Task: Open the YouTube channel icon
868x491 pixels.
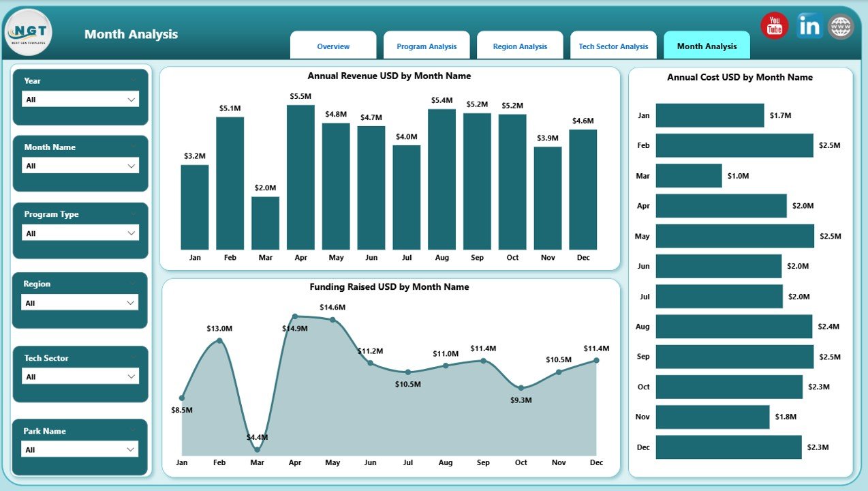Action: [774, 25]
